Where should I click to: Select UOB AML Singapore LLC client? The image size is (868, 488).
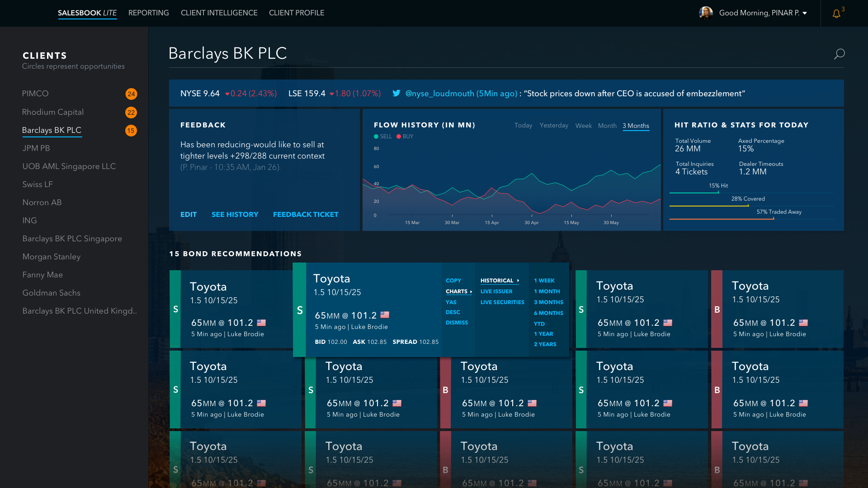[69, 166]
